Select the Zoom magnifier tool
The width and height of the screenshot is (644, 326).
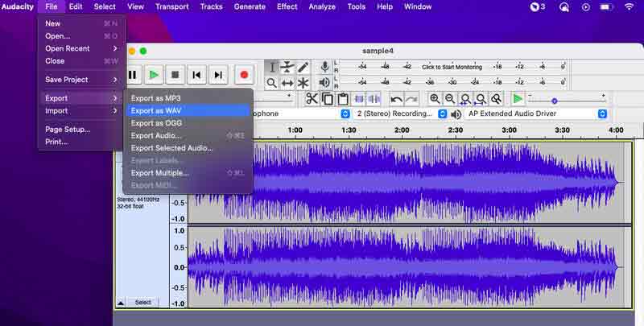(271, 83)
